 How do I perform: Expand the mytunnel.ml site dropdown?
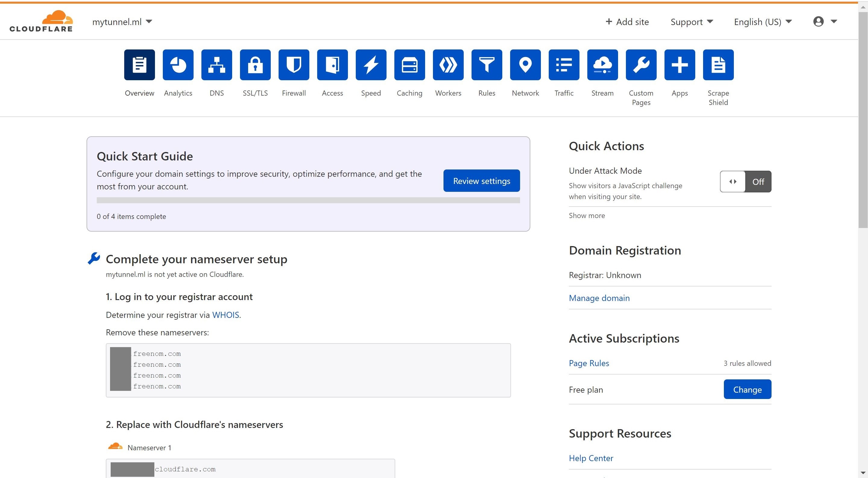point(122,22)
